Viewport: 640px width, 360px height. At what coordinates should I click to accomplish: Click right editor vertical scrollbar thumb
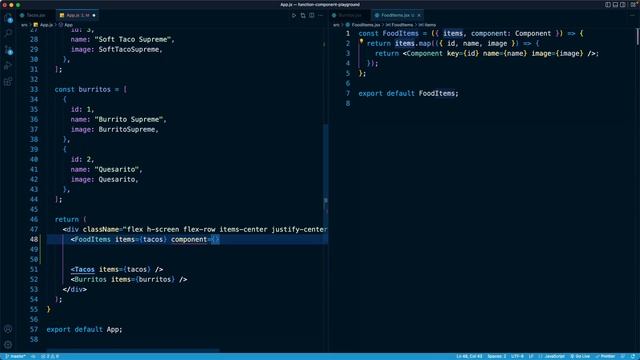click(637, 37)
